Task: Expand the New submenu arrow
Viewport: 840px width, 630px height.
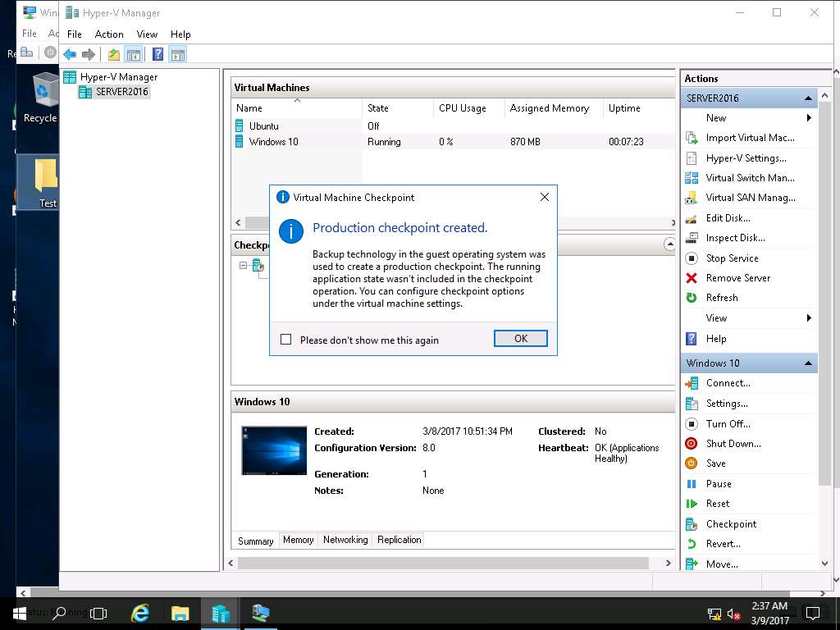Action: (809, 118)
